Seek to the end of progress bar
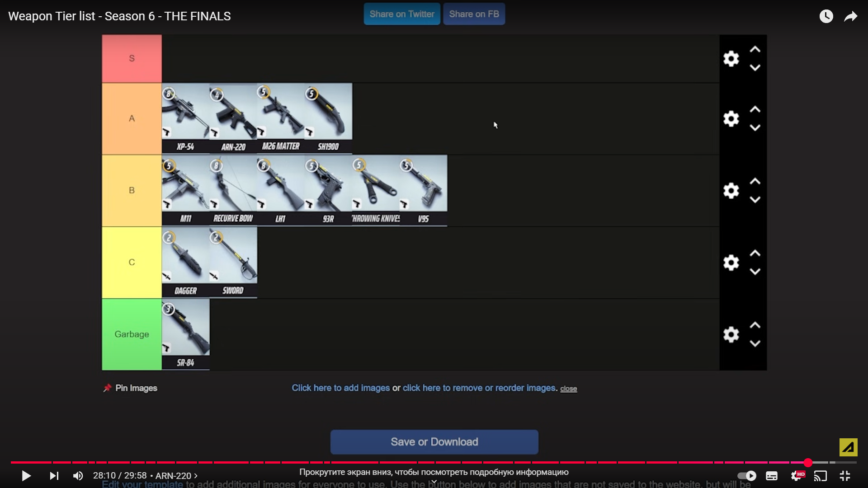Image resolution: width=868 pixels, height=488 pixels. (855, 462)
